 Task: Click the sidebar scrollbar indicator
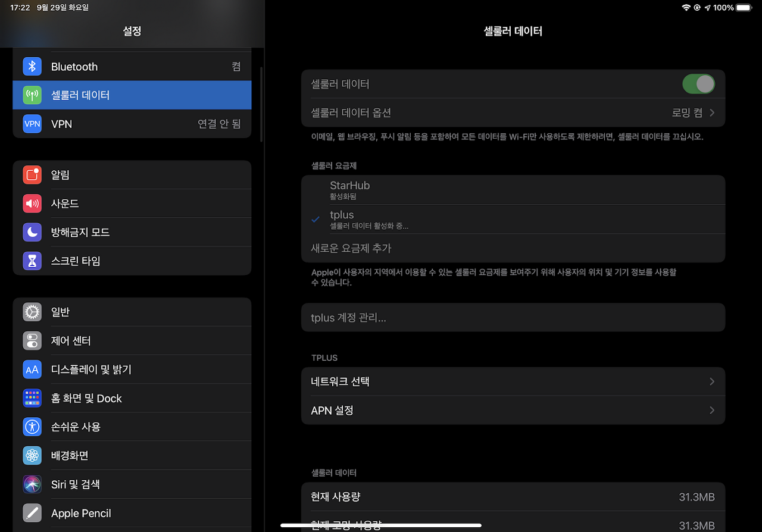click(261, 104)
